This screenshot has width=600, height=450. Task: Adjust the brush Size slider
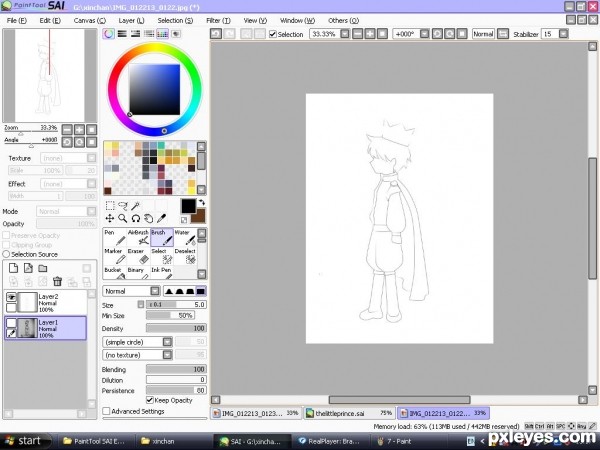176,305
